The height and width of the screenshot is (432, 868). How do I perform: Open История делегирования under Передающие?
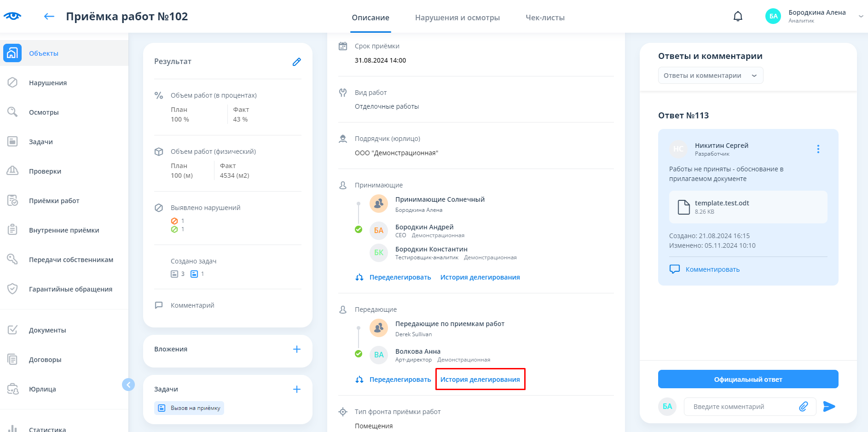point(480,379)
